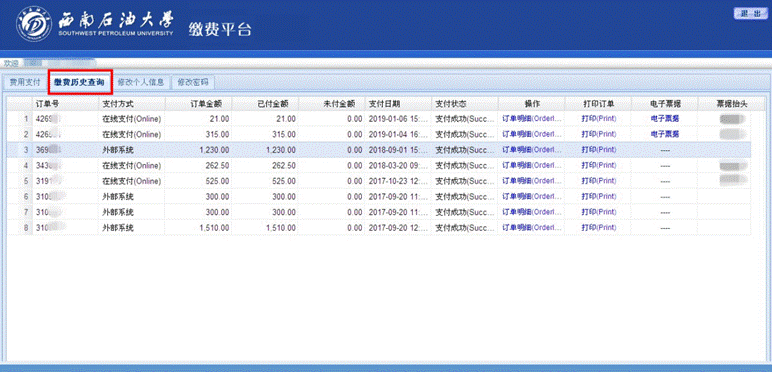The height and width of the screenshot is (372, 772).
Task: Open 订单明细 for the 525.00 order
Action: point(532,181)
